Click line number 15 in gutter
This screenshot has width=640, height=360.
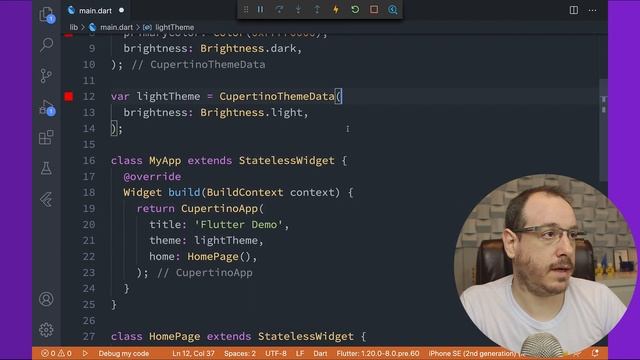click(89, 144)
